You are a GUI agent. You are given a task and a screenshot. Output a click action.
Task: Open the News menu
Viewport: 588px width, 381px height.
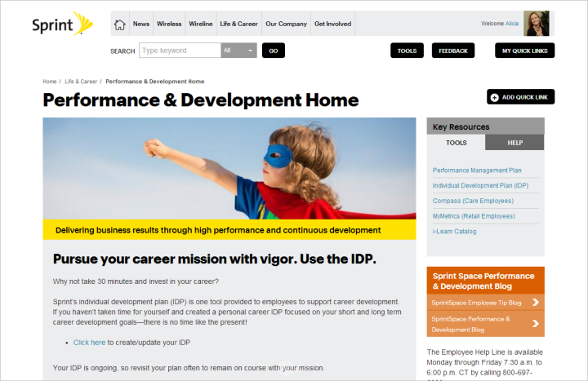coord(141,24)
